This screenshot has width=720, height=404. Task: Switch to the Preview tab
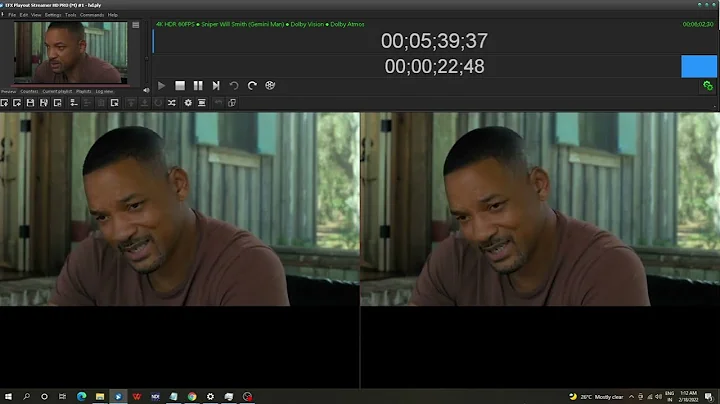tap(8, 91)
